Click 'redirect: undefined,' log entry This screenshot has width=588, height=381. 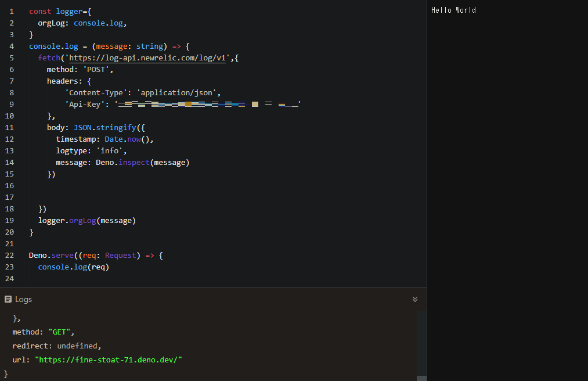tap(57, 346)
